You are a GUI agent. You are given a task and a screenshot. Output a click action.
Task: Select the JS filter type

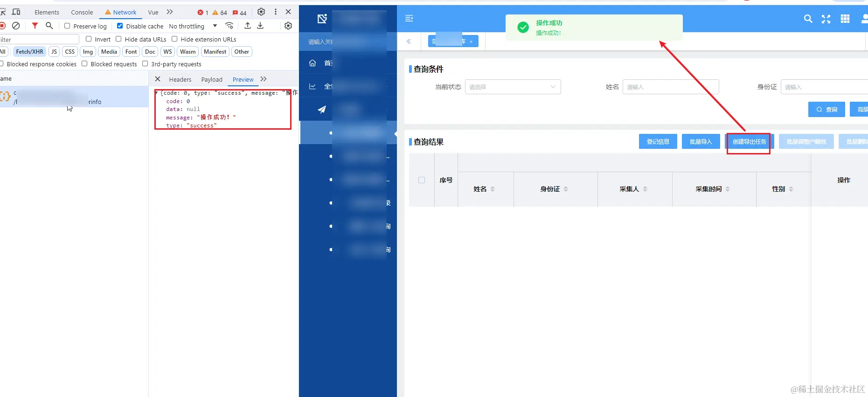pyautogui.click(x=54, y=52)
